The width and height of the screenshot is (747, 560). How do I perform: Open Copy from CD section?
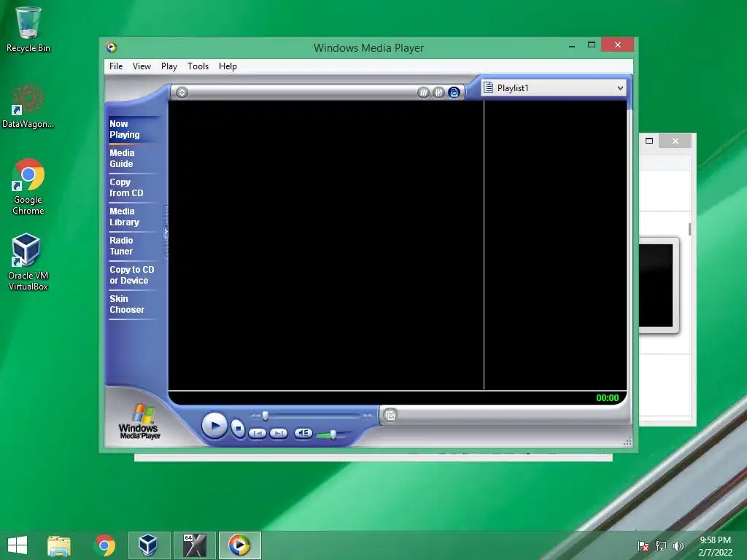pos(126,187)
